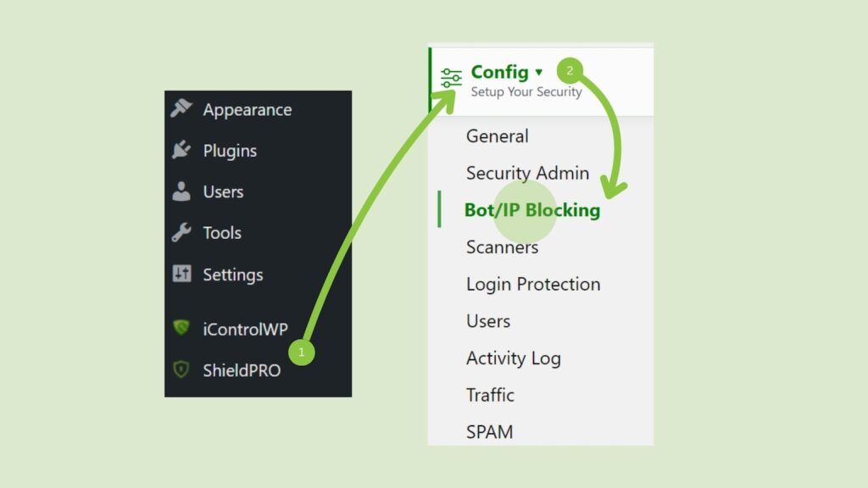868x488 pixels.
Task: Open the General config section
Action: tap(497, 136)
